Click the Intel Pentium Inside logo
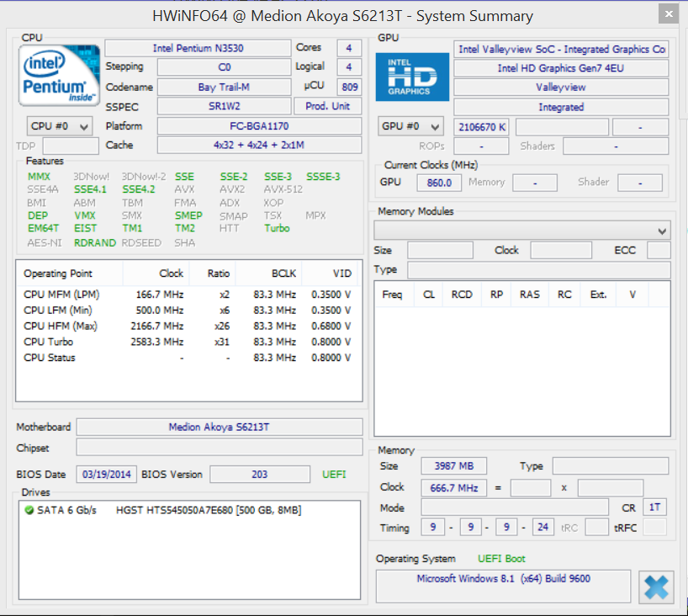This screenshot has height=616, width=688. coord(58,76)
